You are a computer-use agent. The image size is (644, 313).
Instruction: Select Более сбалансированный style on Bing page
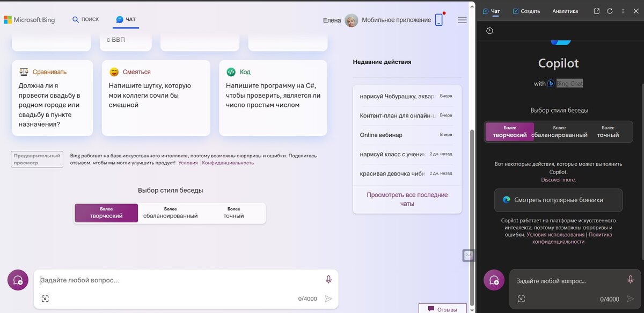(x=171, y=213)
